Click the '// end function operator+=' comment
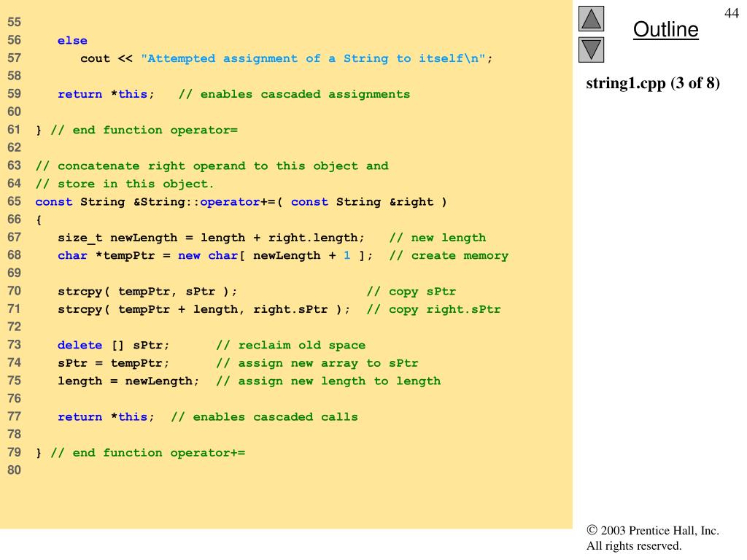The image size is (747, 560). click(x=147, y=453)
